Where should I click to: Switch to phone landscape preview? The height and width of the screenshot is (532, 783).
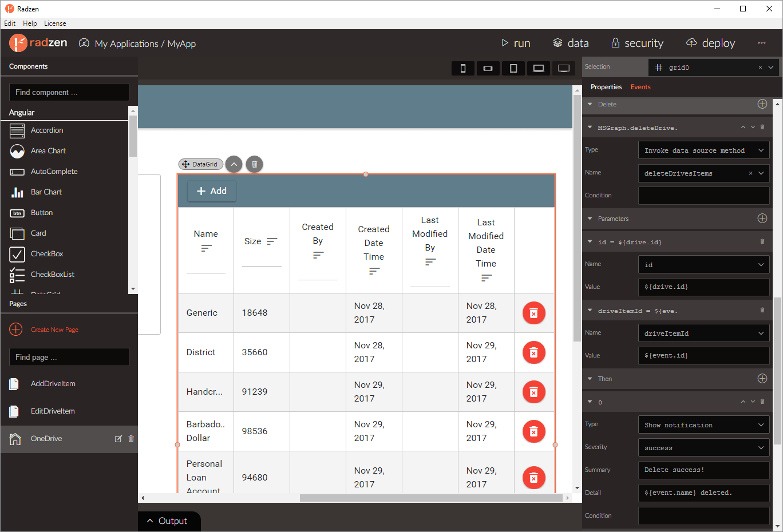click(488, 69)
